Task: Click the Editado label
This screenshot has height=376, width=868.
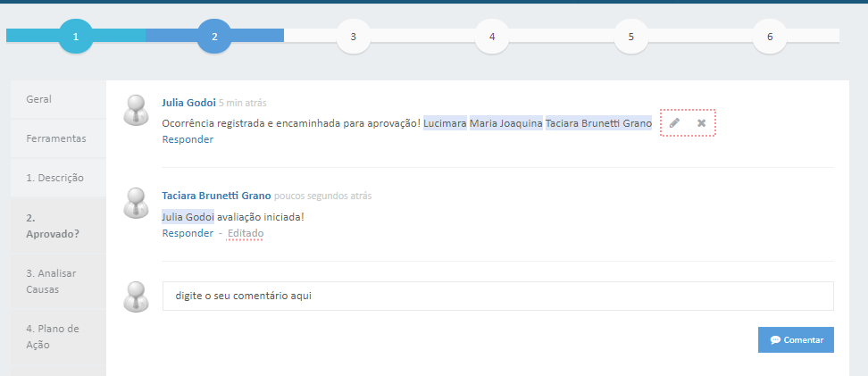Action: [x=246, y=233]
